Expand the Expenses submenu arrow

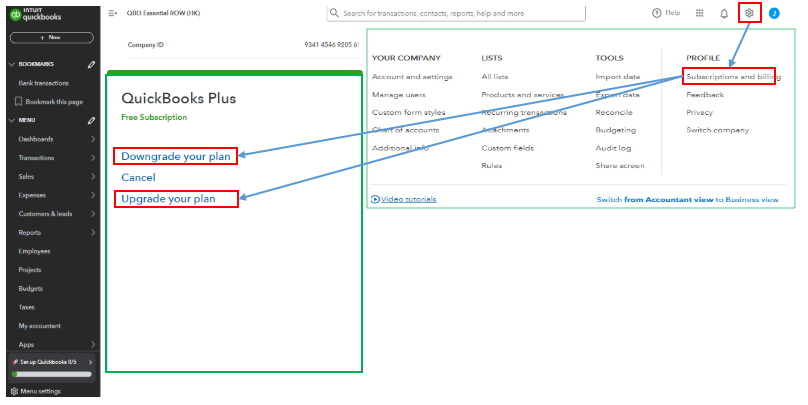pyautogui.click(x=93, y=195)
